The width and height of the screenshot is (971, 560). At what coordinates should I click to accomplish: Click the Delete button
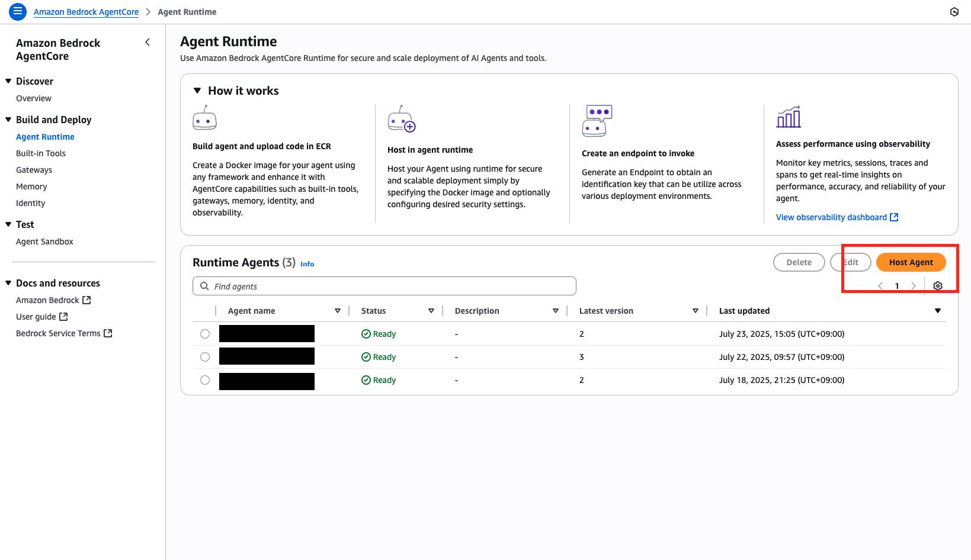click(x=799, y=262)
